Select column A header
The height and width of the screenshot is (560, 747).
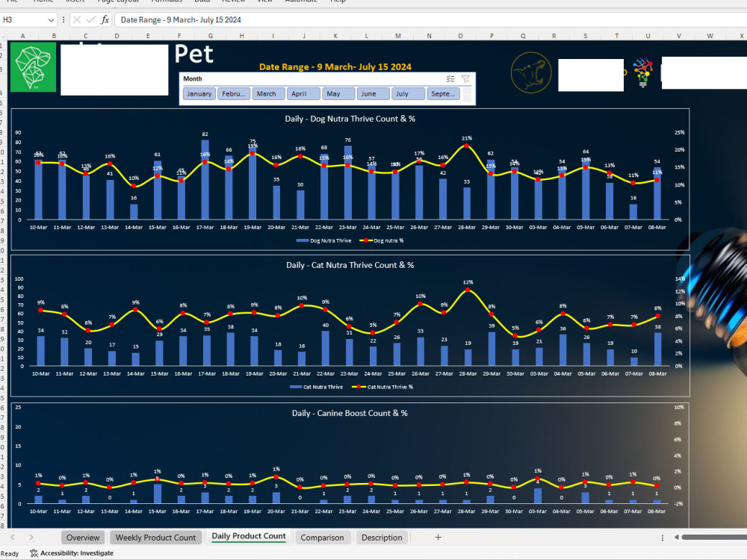(23, 36)
